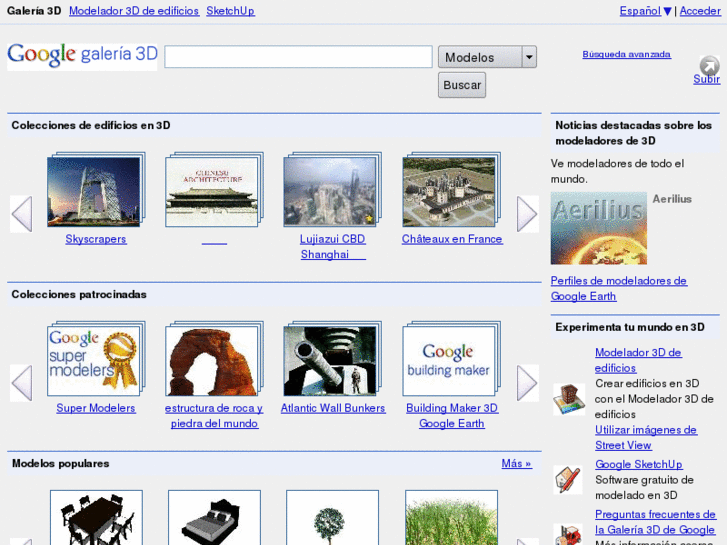This screenshot has height=545, width=727.
Task: Click into the search text field
Action: tap(299, 57)
